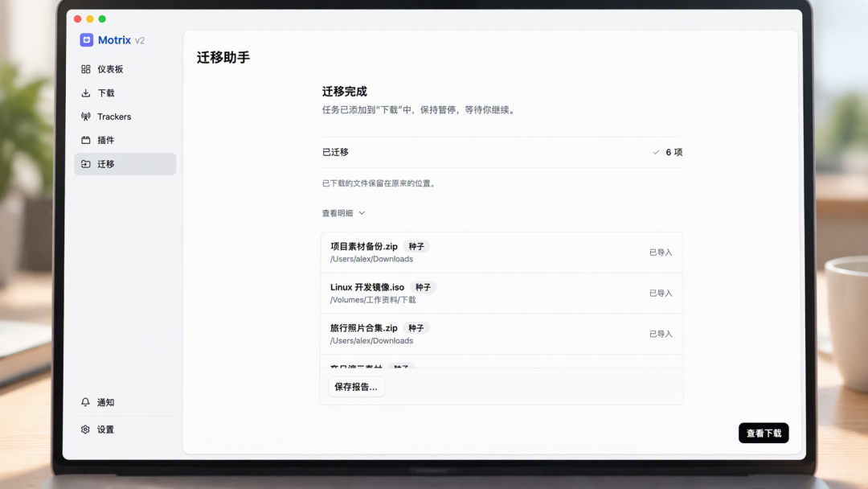
Task: Click the 已下载的文件保留在原来的位置 note
Action: click(379, 183)
